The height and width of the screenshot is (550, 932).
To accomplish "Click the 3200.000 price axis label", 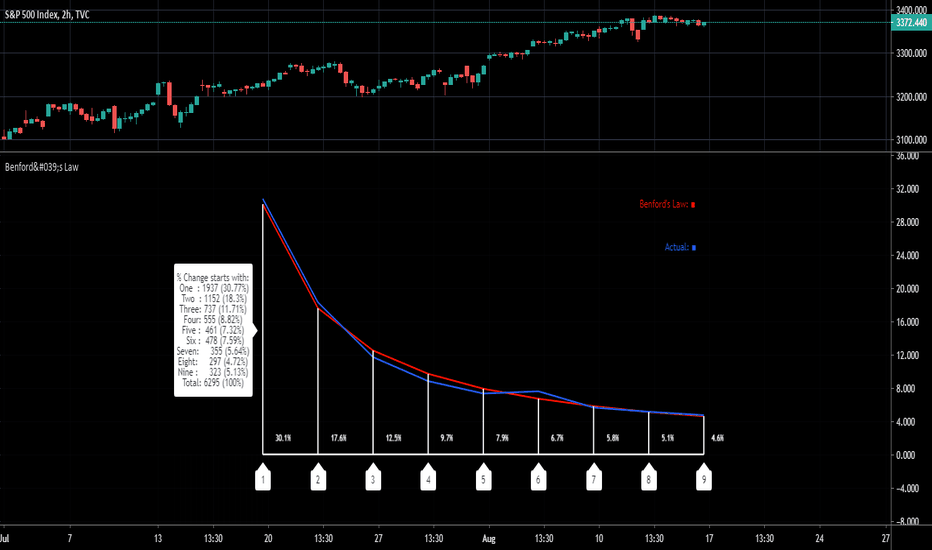I will click(x=911, y=97).
